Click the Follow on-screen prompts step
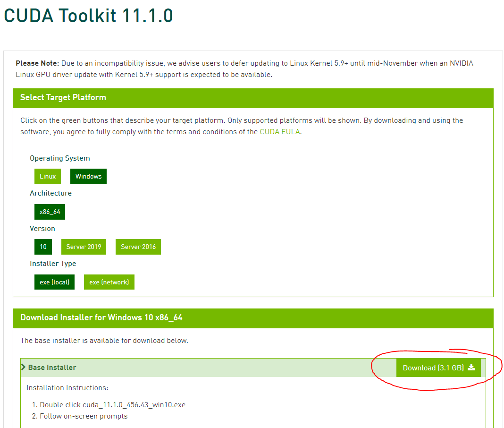 point(84,416)
